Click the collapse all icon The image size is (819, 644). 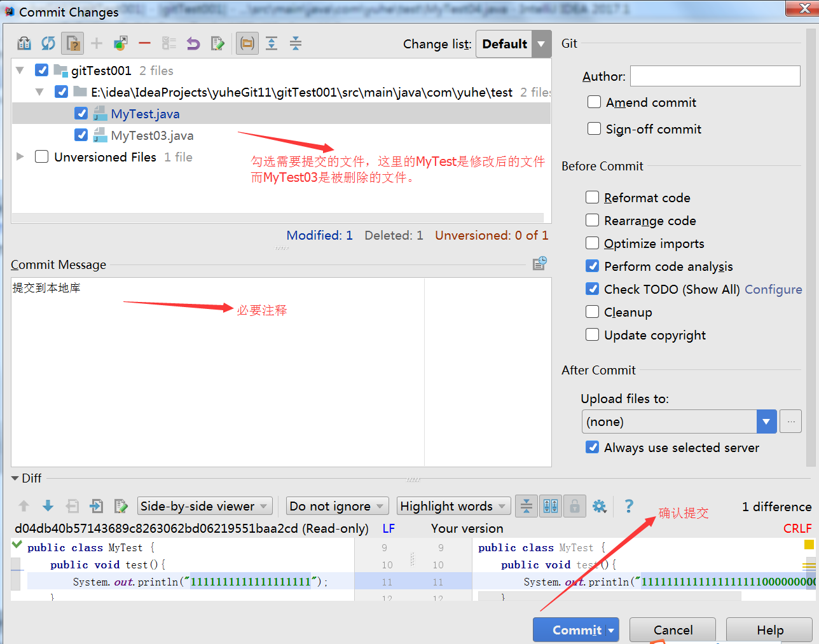tap(296, 43)
